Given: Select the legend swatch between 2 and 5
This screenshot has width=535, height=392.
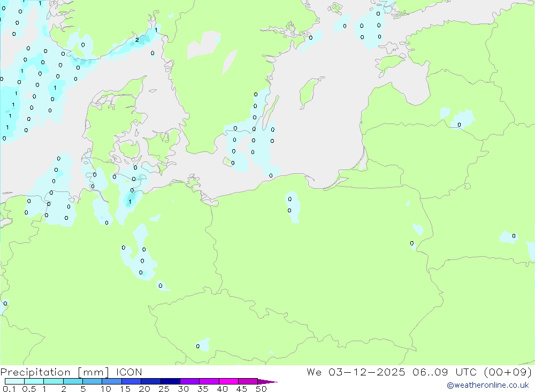Looking at the screenshot, I should click(73, 381).
